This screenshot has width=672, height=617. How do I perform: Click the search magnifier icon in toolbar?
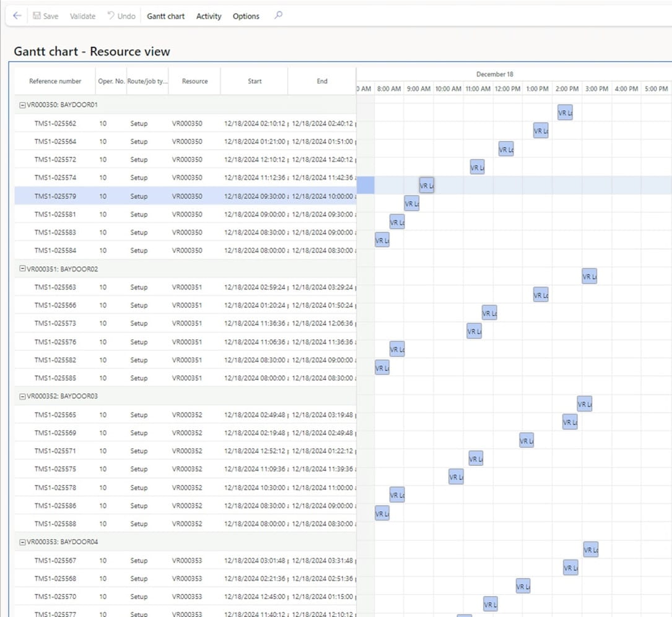(278, 16)
